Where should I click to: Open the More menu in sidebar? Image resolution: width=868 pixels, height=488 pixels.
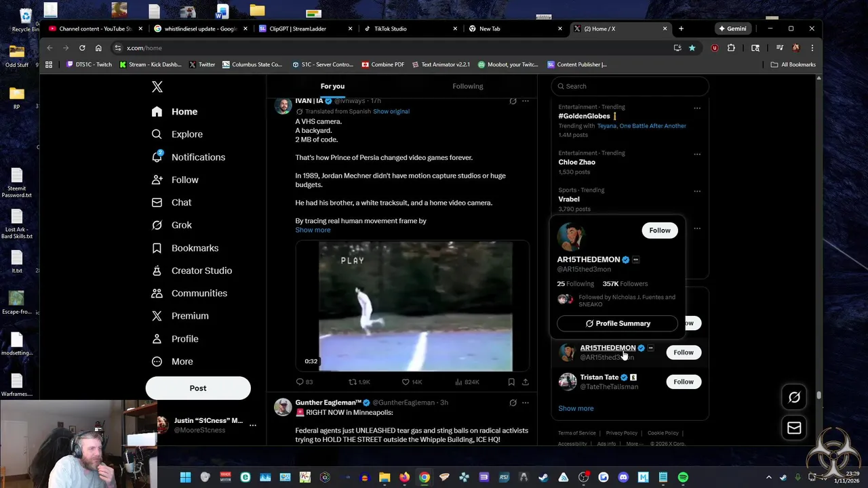172,361
